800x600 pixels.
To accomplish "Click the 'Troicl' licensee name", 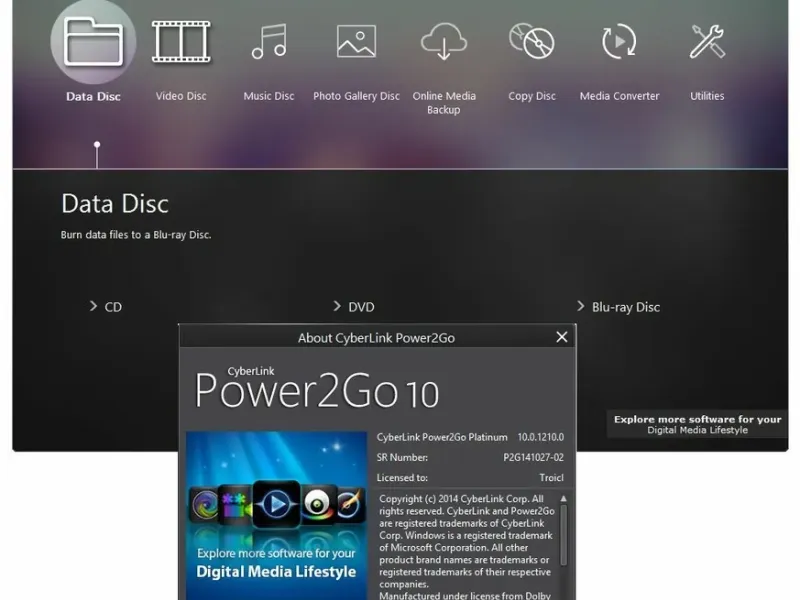I will pyautogui.click(x=552, y=478).
